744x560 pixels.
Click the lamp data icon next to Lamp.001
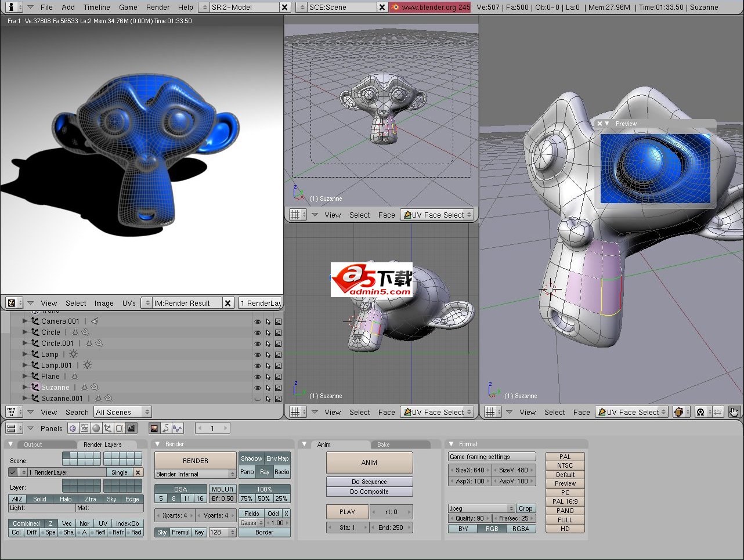[x=86, y=366]
